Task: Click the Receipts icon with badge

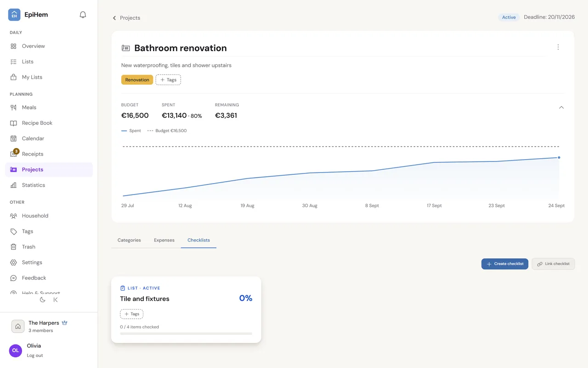Action: click(14, 154)
